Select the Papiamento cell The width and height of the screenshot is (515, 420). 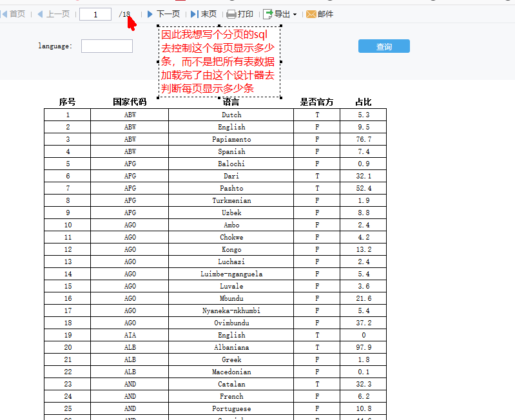(231, 139)
